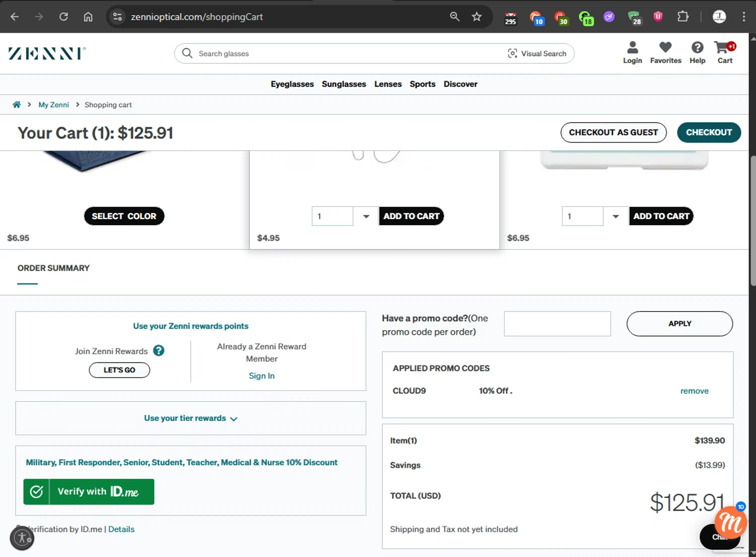Click Use your Zenni rewards points
Image resolution: width=756 pixels, height=557 pixels.
click(x=191, y=326)
